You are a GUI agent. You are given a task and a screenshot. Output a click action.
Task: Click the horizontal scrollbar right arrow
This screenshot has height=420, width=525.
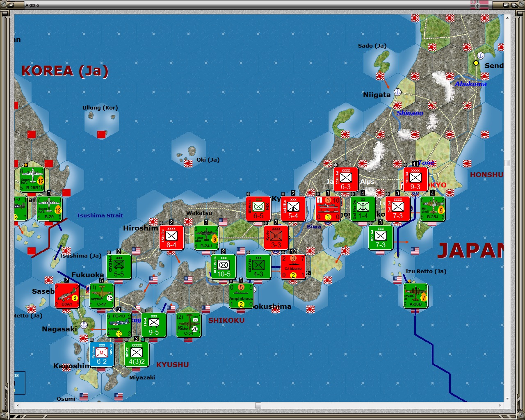(x=501, y=405)
